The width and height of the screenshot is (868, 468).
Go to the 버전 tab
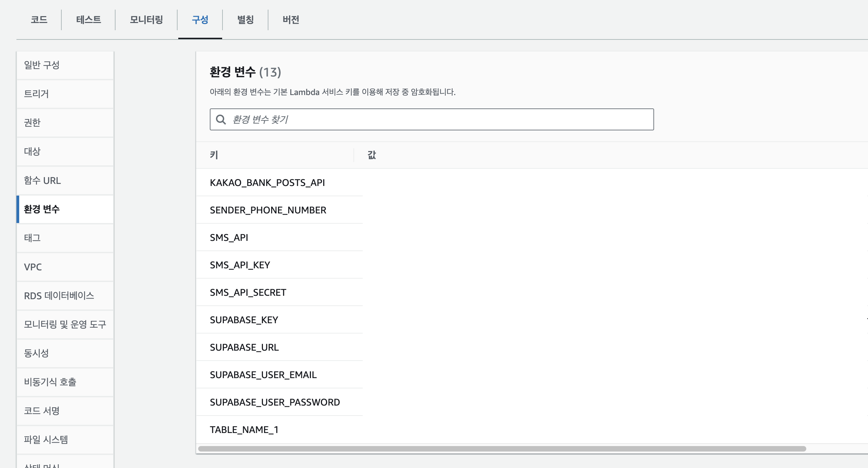pyautogui.click(x=291, y=20)
